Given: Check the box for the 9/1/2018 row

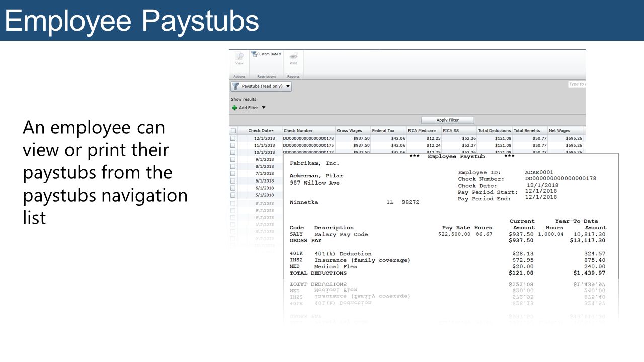Looking at the screenshot, I should click(233, 159).
